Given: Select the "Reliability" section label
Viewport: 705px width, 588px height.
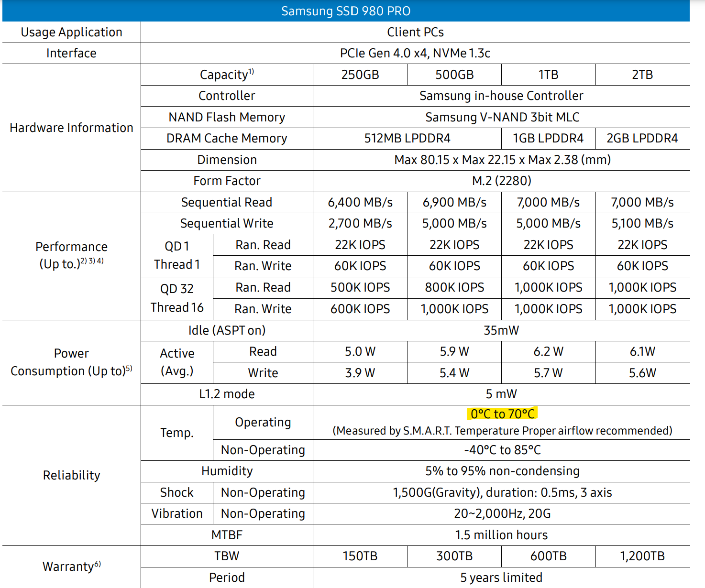Looking at the screenshot, I should [72, 475].
